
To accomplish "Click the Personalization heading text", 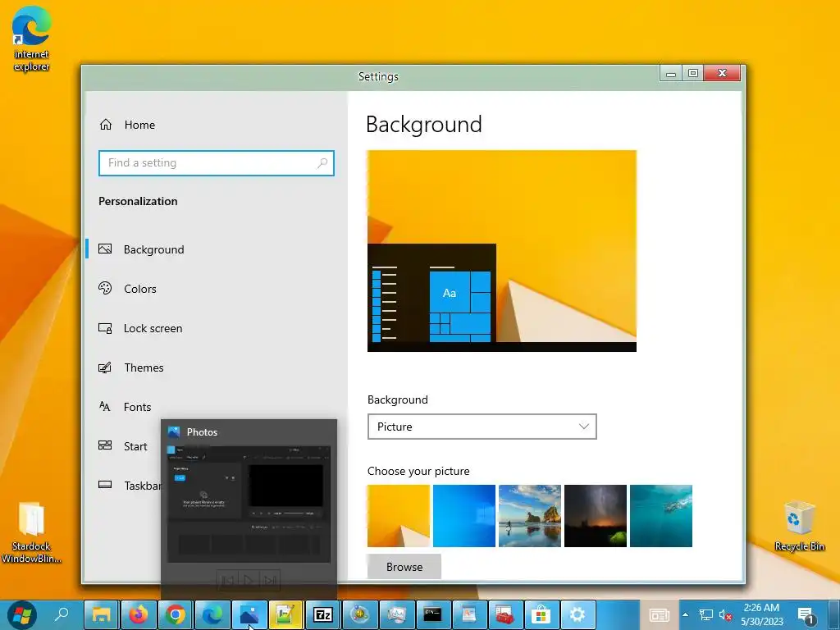I will point(138,202).
